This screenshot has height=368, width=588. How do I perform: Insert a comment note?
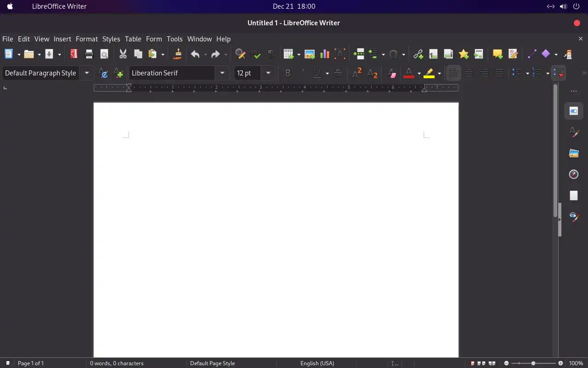coord(498,54)
